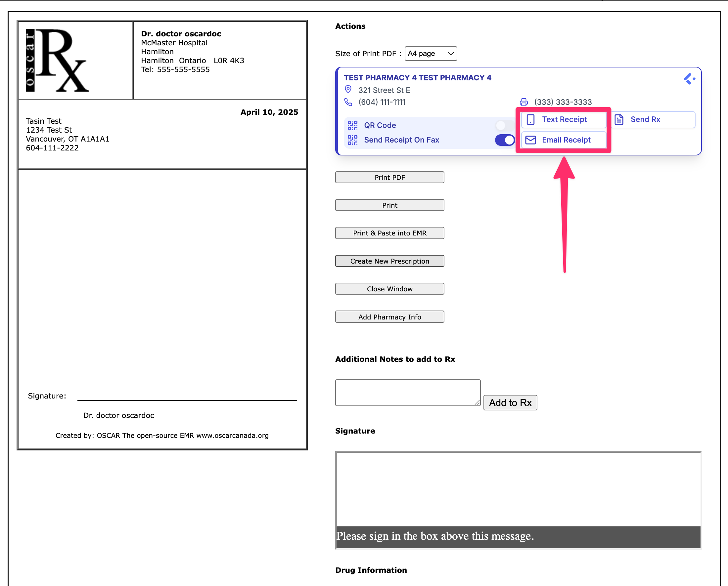
Task: Click the fax printer icon
Action: point(523,102)
